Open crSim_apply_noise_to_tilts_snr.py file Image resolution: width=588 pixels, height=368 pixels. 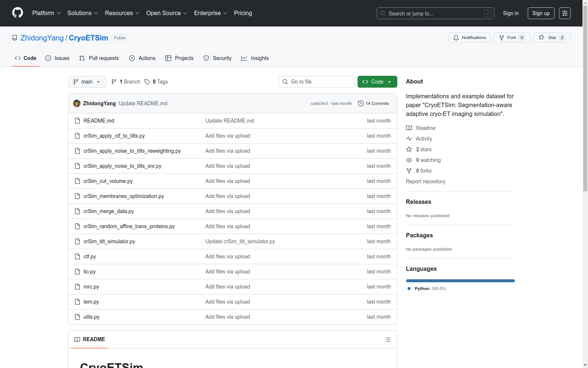(122, 166)
